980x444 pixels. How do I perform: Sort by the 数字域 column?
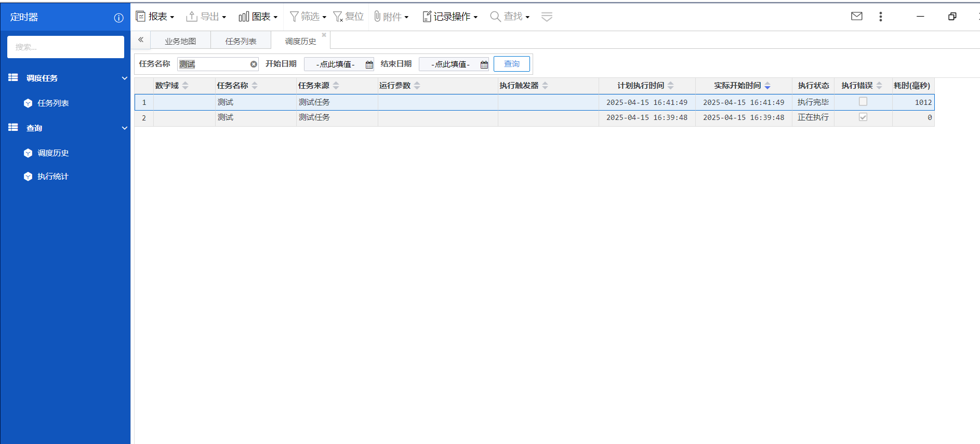(185, 85)
